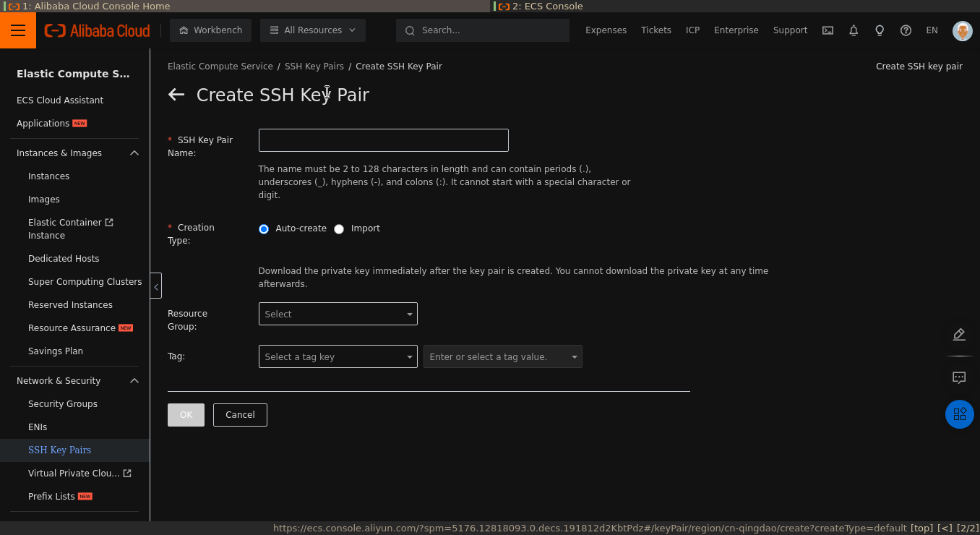Click the SSH Key Pair Name field

coord(383,140)
